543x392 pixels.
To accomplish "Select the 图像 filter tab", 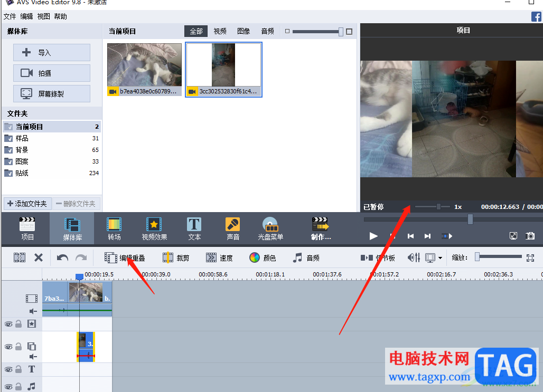I will point(244,31).
